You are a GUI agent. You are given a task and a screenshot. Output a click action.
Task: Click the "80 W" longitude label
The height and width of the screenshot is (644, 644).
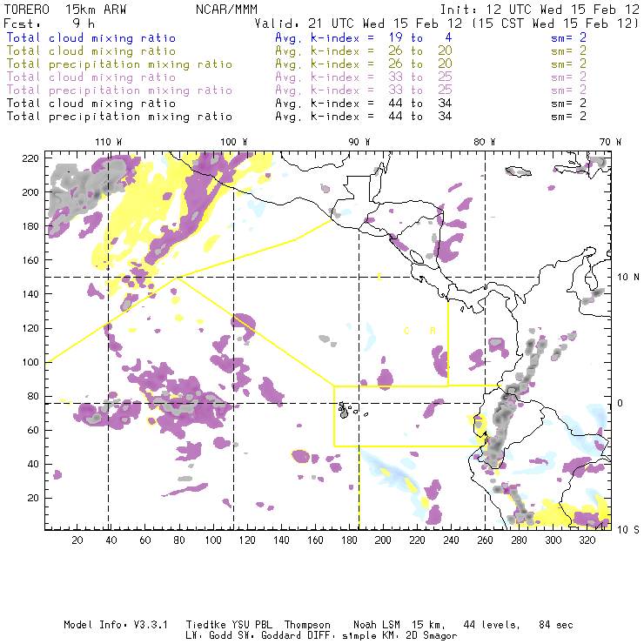(484, 142)
